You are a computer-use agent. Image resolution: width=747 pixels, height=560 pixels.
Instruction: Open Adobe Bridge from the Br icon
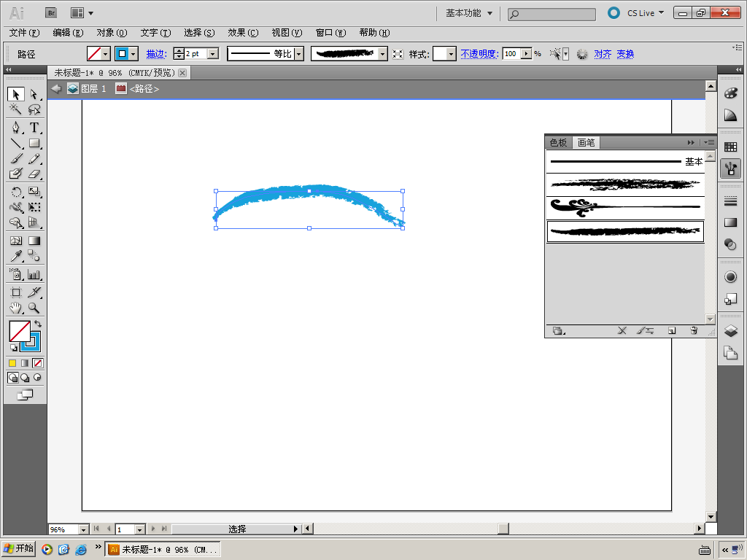[51, 13]
